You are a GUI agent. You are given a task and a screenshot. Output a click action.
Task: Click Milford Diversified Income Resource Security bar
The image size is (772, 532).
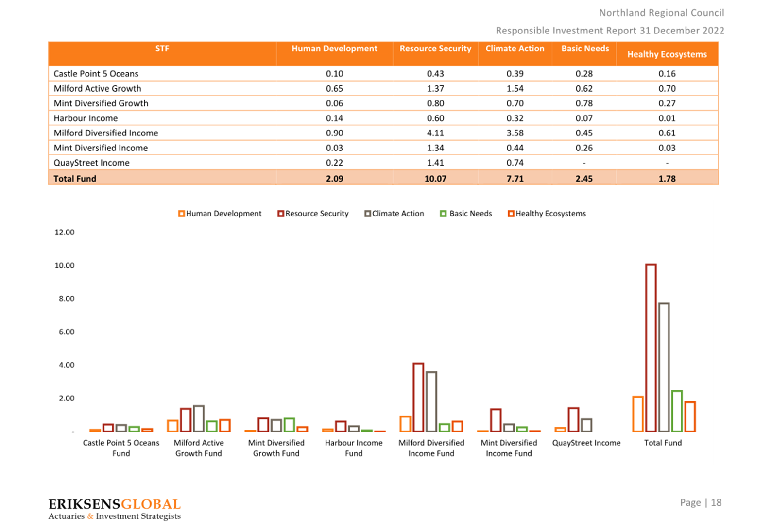[418, 397]
